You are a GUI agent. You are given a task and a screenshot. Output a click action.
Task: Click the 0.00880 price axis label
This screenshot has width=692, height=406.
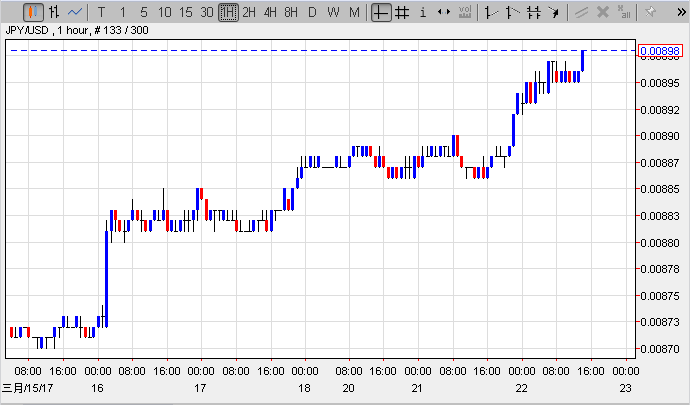click(x=660, y=243)
